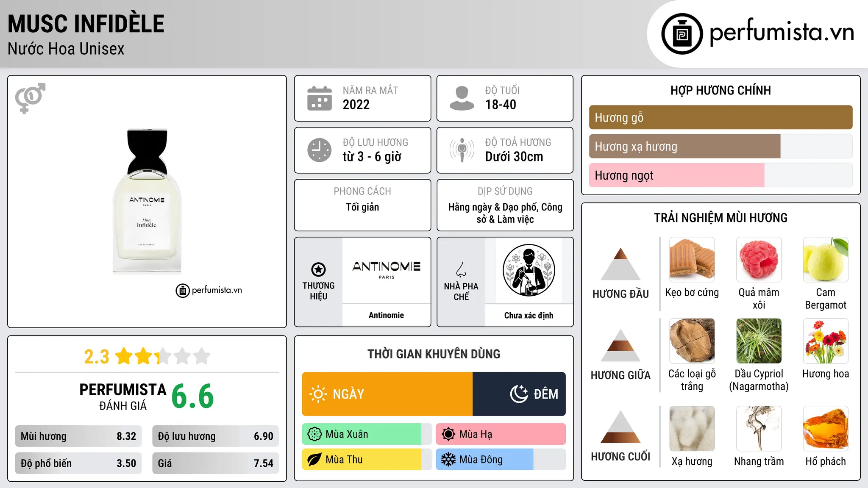Click the Trải nghiệm mùi hương heading
Image resolution: width=868 pixels, height=488 pixels.
[721, 218]
